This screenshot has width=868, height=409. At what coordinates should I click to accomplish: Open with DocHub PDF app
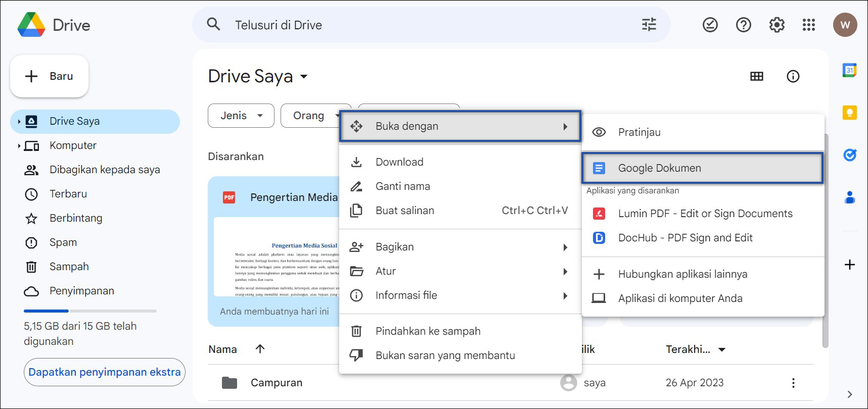[703, 238]
